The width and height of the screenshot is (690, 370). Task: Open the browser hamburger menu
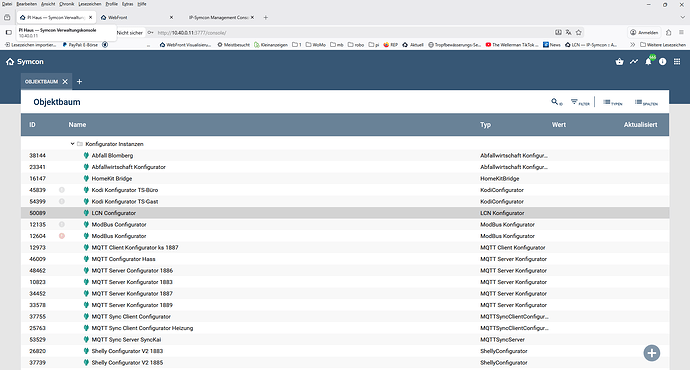681,32
